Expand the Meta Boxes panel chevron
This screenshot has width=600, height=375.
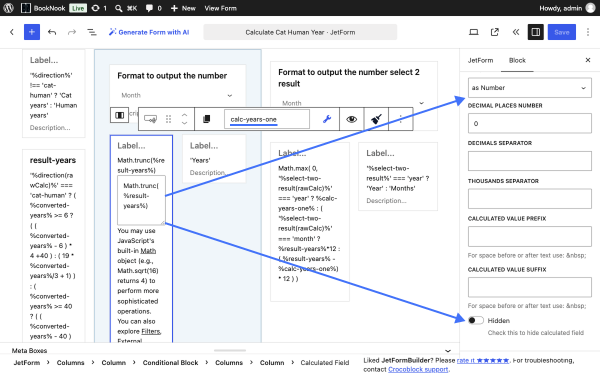coord(448,351)
